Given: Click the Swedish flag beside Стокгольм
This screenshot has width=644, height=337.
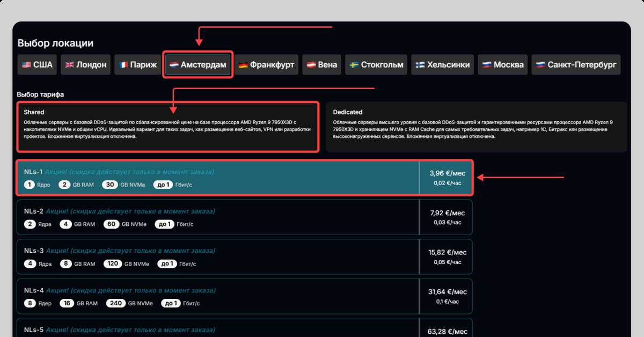Looking at the screenshot, I should click(354, 65).
